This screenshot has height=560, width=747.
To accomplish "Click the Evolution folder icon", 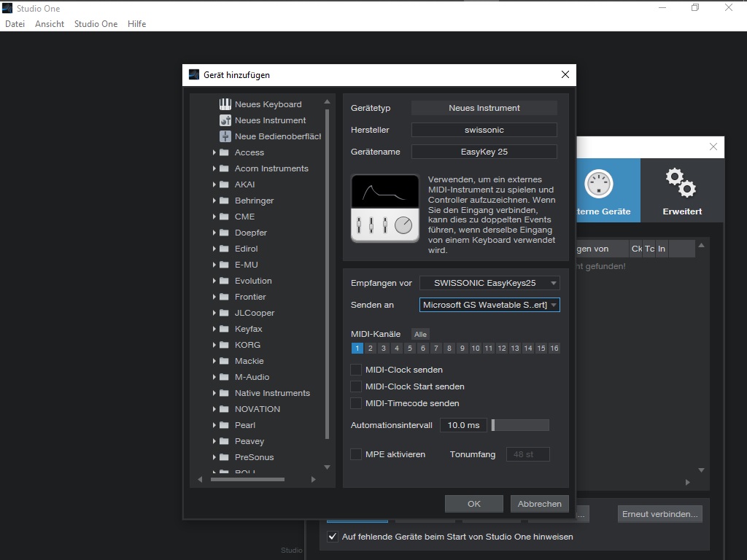I will pyautogui.click(x=224, y=281).
